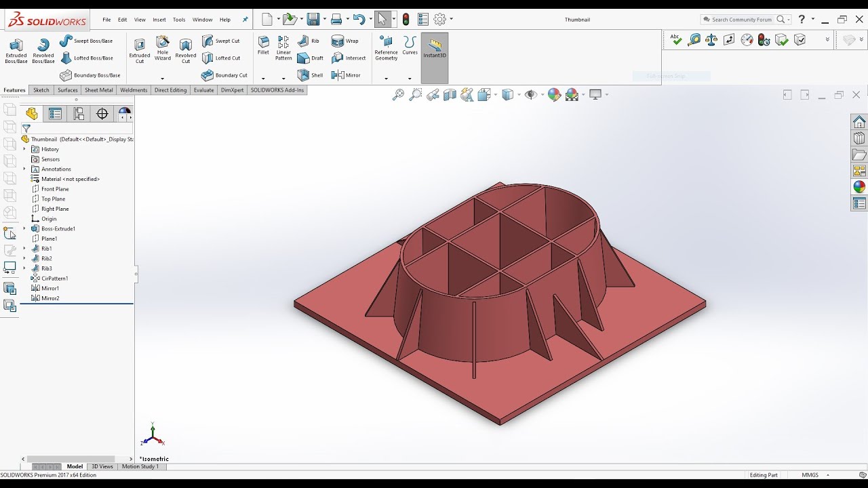The height and width of the screenshot is (488, 868).
Task: Toggle Hide/Show Items eye in view toolbar
Action: tap(530, 95)
